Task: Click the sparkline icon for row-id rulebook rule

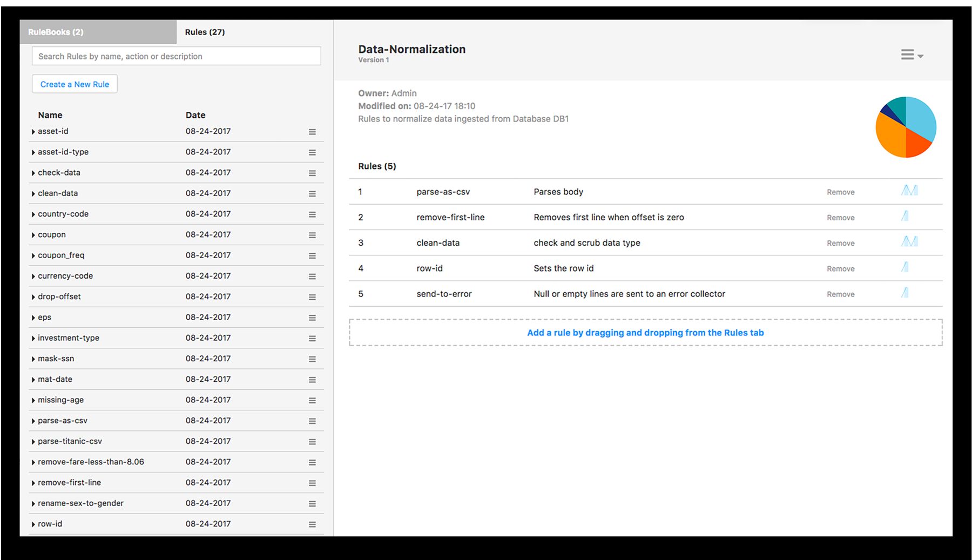Action: [905, 267]
